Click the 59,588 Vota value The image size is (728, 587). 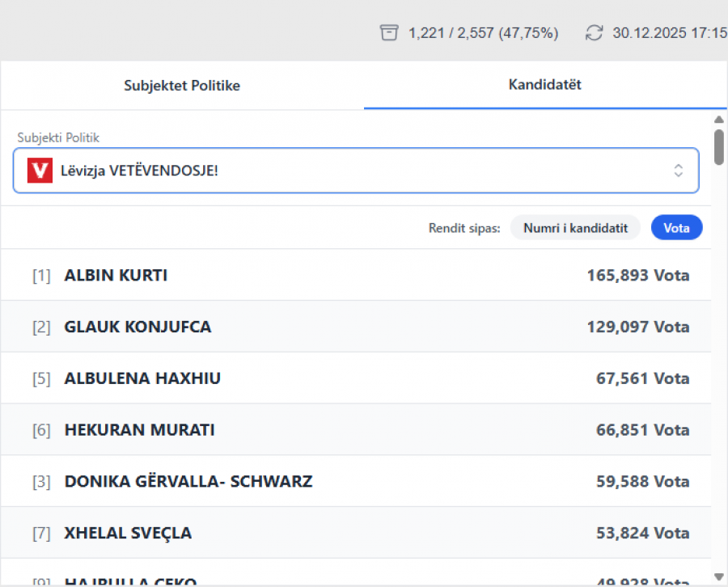point(642,481)
